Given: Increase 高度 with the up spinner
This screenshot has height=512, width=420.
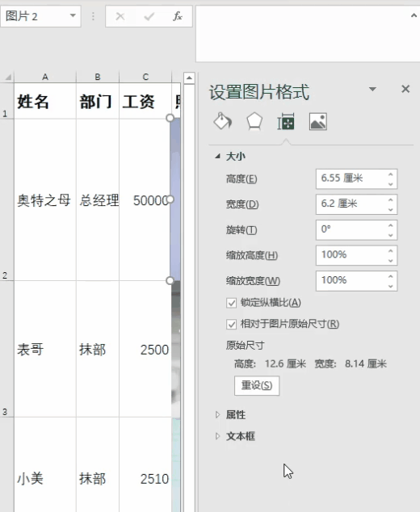Looking at the screenshot, I should [x=391, y=174].
